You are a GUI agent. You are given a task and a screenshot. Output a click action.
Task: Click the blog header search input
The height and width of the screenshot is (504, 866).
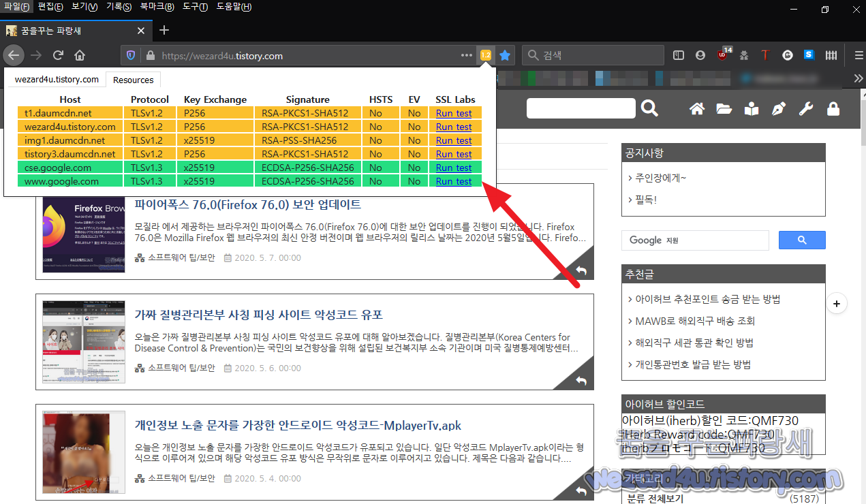(x=581, y=108)
